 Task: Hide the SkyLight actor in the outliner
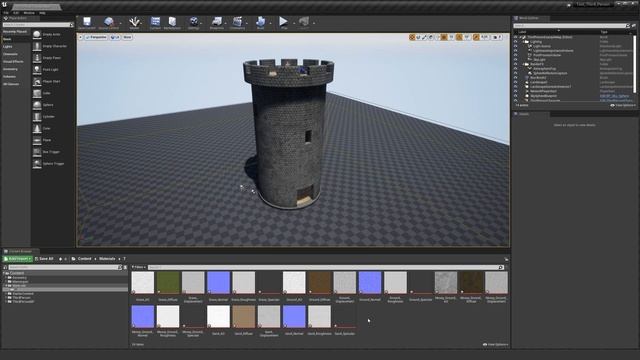point(516,60)
